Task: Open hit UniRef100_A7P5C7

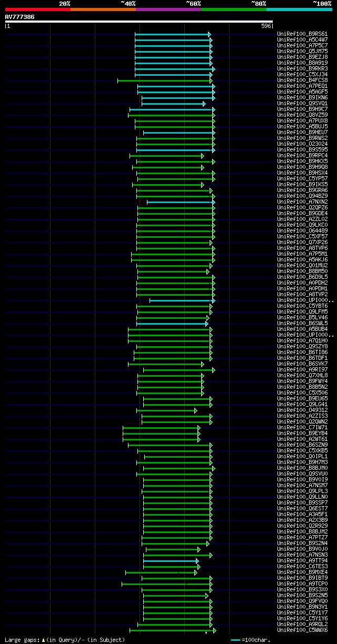Action: pos(302,45)
